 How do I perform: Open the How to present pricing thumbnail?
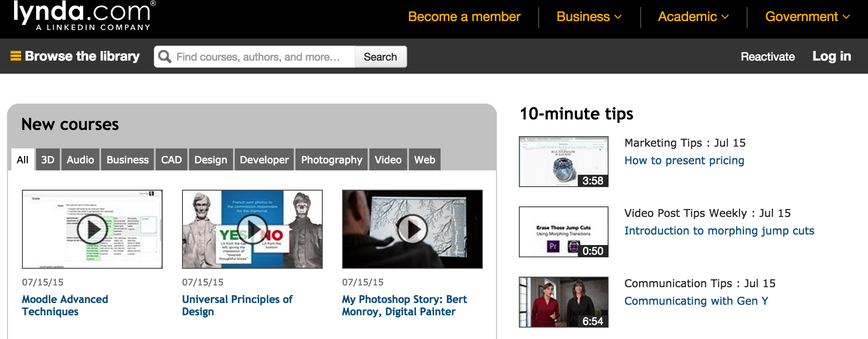point(564,162)
